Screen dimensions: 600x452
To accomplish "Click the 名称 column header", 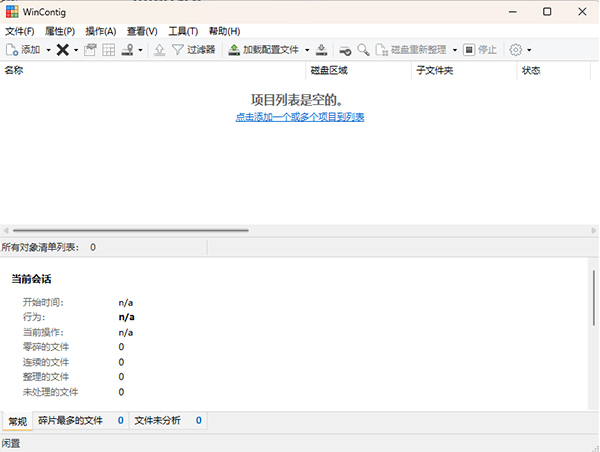I will (15, 71).
